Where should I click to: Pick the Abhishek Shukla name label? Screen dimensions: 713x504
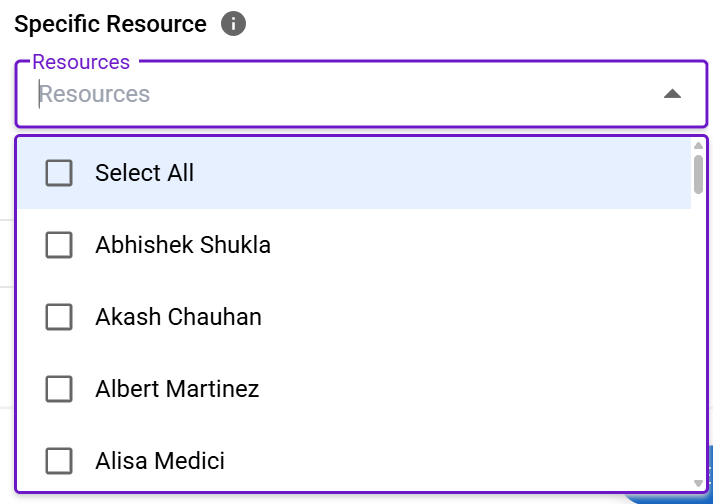[183, 245]
